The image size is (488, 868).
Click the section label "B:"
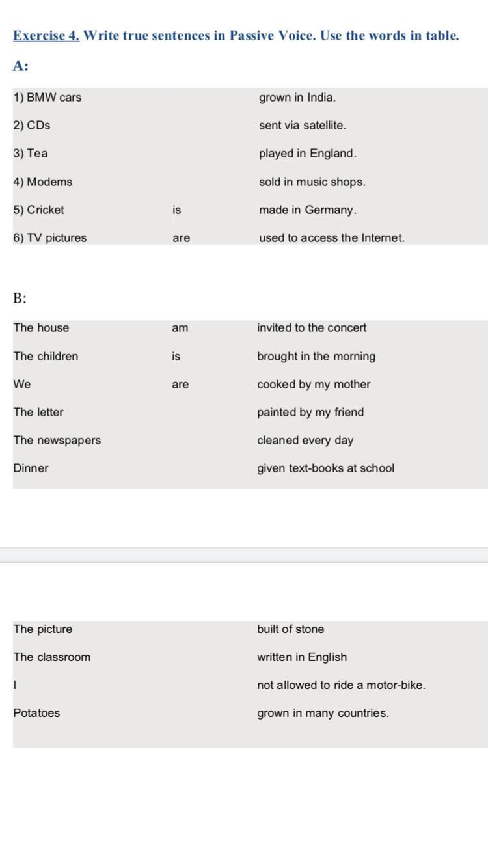coord(20,299)
